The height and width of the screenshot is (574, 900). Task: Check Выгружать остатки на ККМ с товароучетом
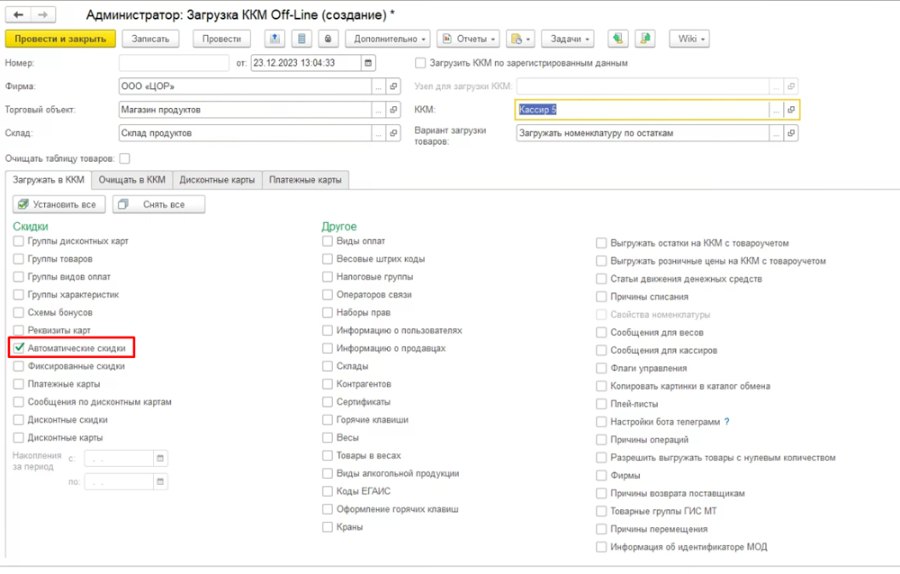(x=601, y=243)
